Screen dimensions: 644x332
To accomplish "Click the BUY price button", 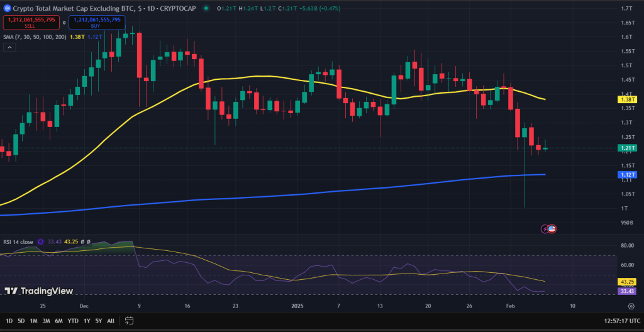I will (97, 22).
